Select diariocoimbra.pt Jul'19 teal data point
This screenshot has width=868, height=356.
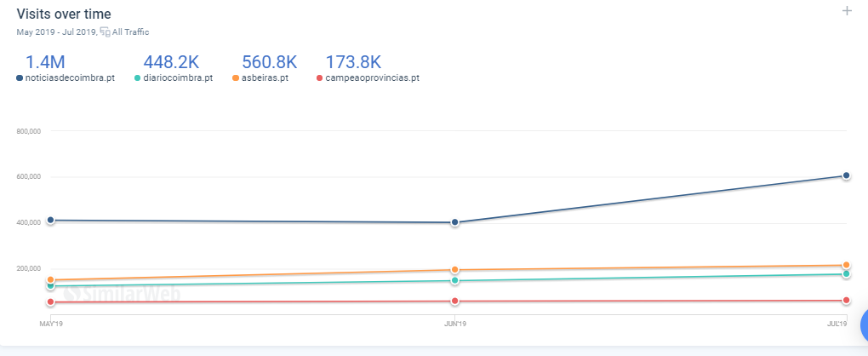[x=846, y=273]
